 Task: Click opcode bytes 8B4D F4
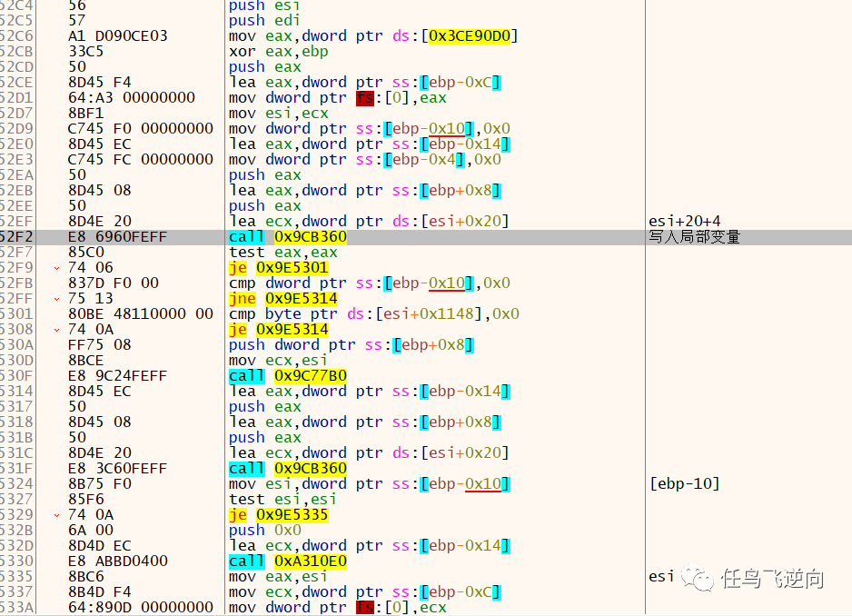tap(99, 592)
